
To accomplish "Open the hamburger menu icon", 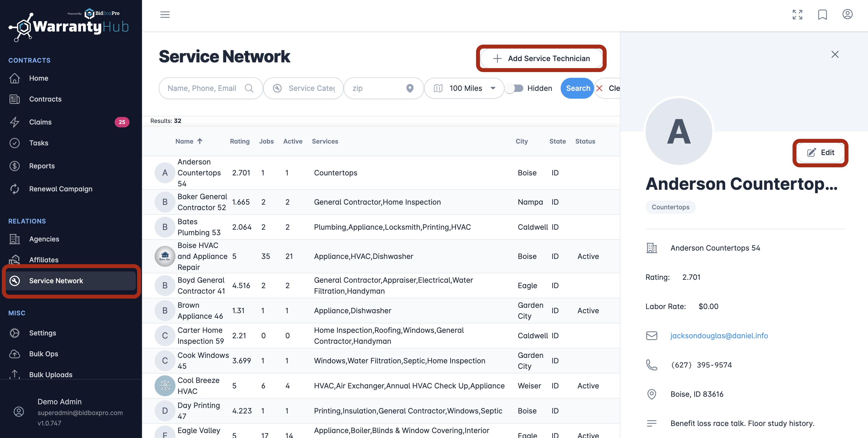I will [x=165, y=15].
